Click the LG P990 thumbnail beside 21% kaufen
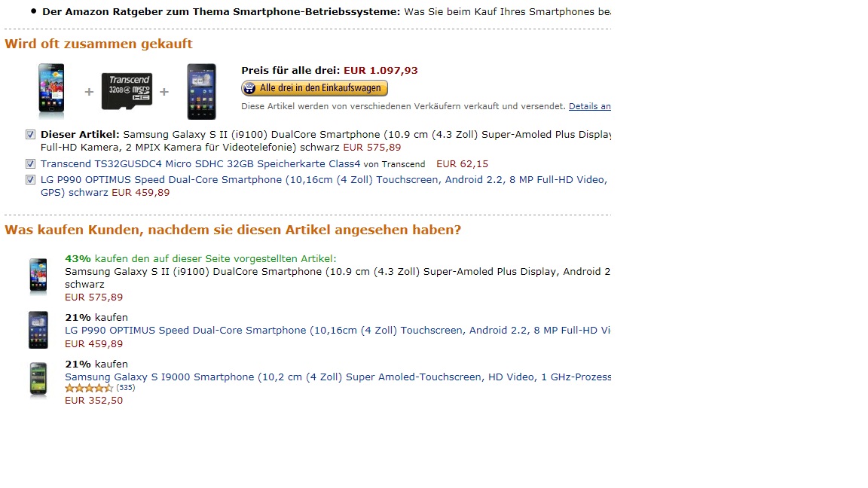The image size is (868, 488). [38, 330]
